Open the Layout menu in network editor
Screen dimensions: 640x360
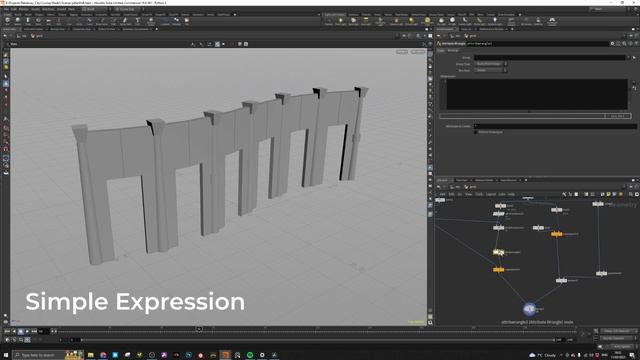coord(491,194)
